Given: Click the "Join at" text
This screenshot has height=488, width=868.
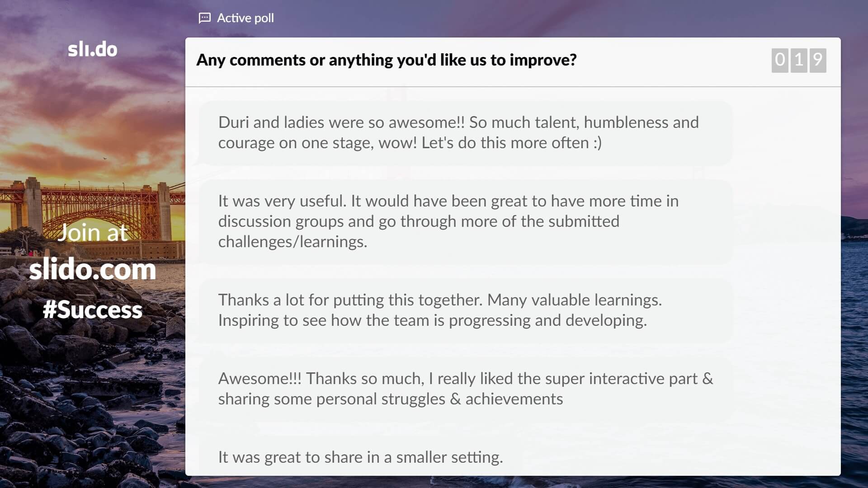Looking at the screenshot, I should tap(93, 233).
